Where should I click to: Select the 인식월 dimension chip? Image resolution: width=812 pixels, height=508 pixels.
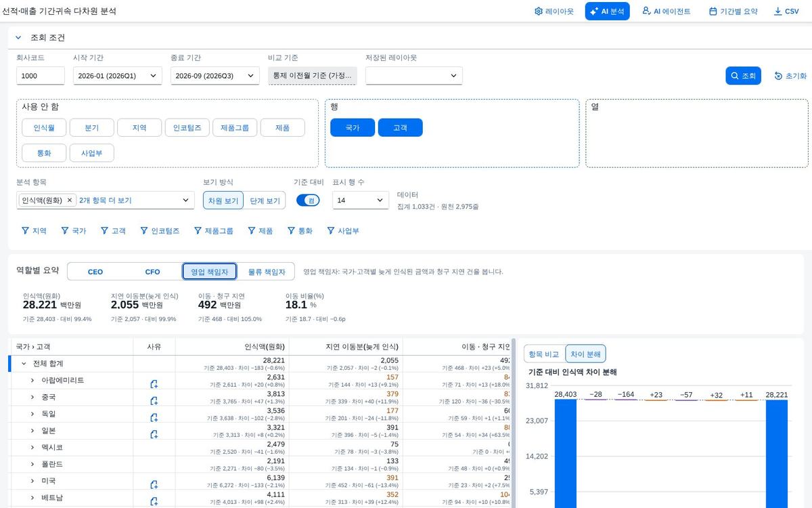click(x=44, y=127)
